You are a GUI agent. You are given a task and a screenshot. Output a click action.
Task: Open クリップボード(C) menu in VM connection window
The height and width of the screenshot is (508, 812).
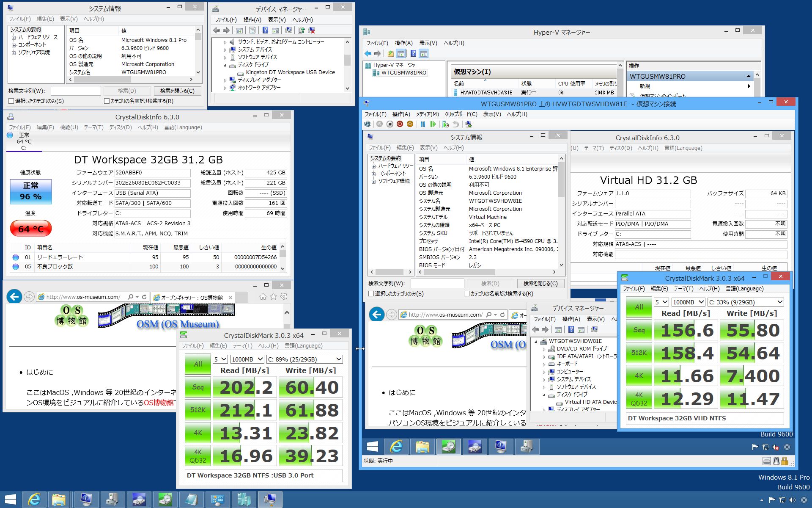point(461,114)
